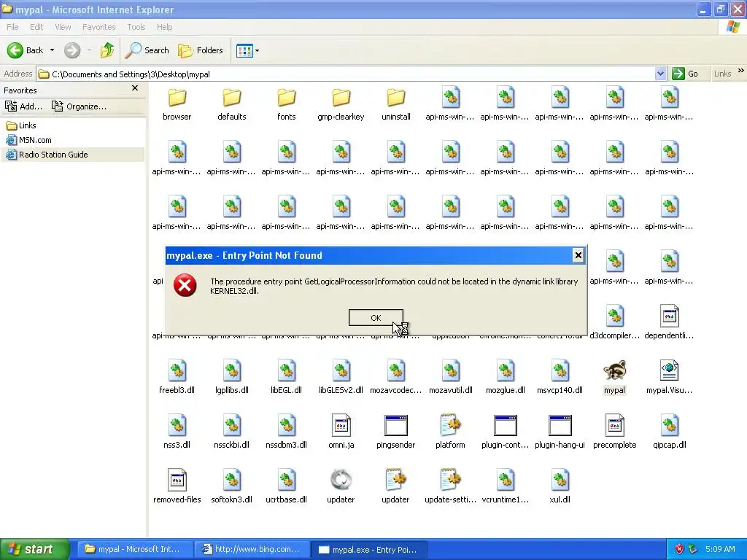The height and width of the screenshot is (560, 747).
Task: Open the Edit menu
Action: point(36,27)
